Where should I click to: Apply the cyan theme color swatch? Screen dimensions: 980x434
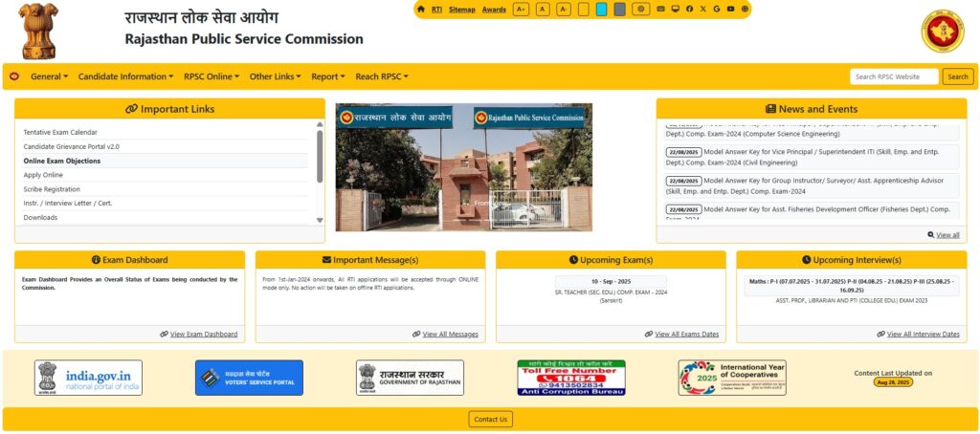(x=601, y=10)
